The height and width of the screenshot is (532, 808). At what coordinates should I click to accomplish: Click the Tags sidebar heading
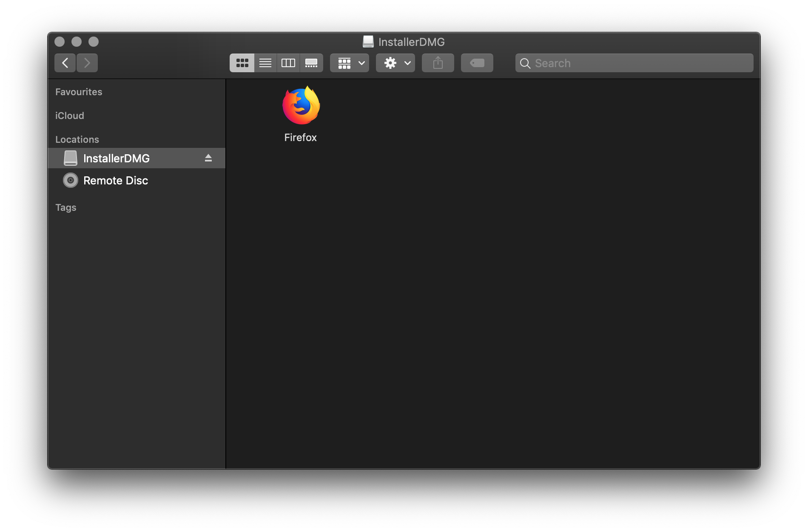click(66, 207)
